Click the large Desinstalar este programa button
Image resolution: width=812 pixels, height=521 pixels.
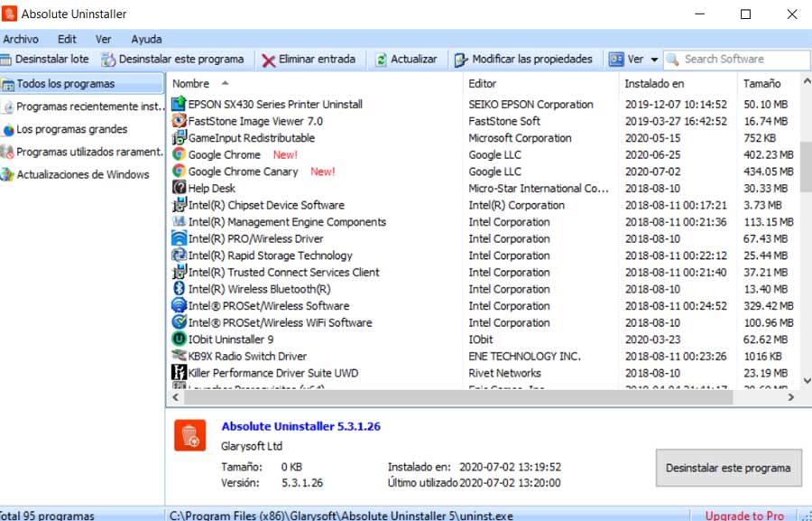coord(729,468)
